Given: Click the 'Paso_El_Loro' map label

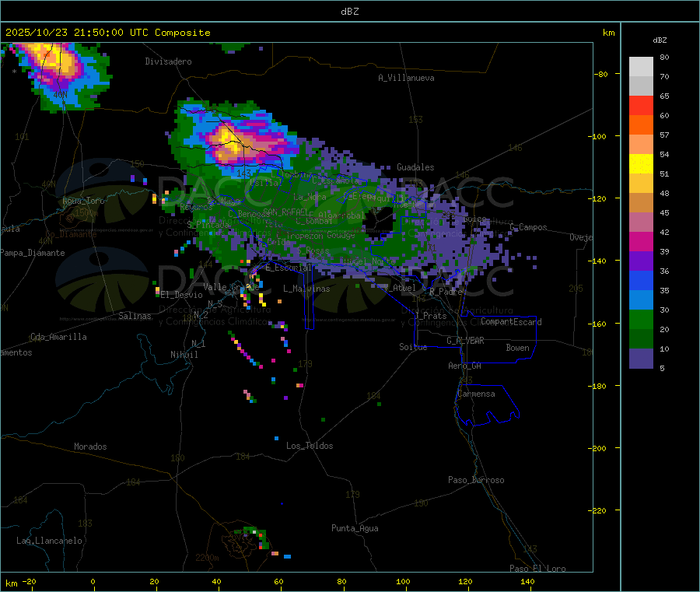Looking at the screenshot, I should click(x=538, y=569).
